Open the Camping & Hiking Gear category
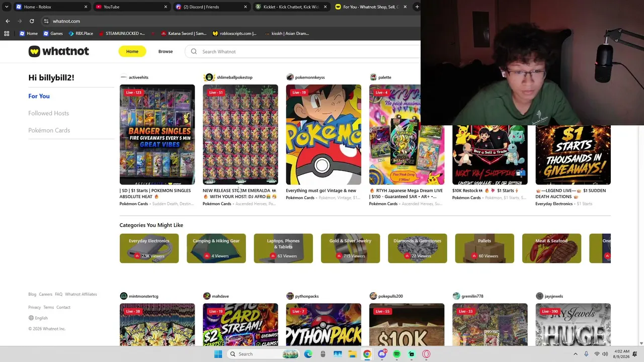Image resolution: width=644 pixels, height=362 pixels. [x=216, y=248]
